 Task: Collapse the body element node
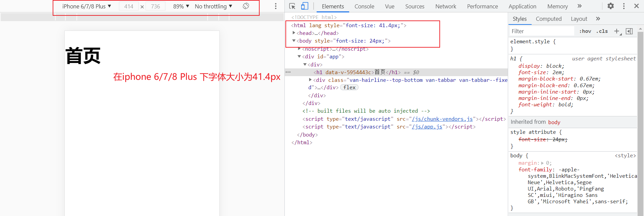pos(294,41)
